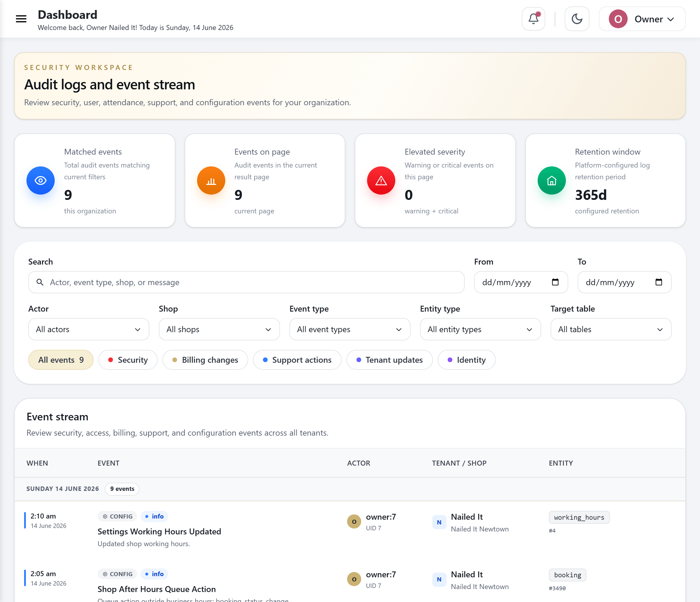Click the 2:10 am timestamp
This screenshot has width=700, height=602.
coord(43,516)
